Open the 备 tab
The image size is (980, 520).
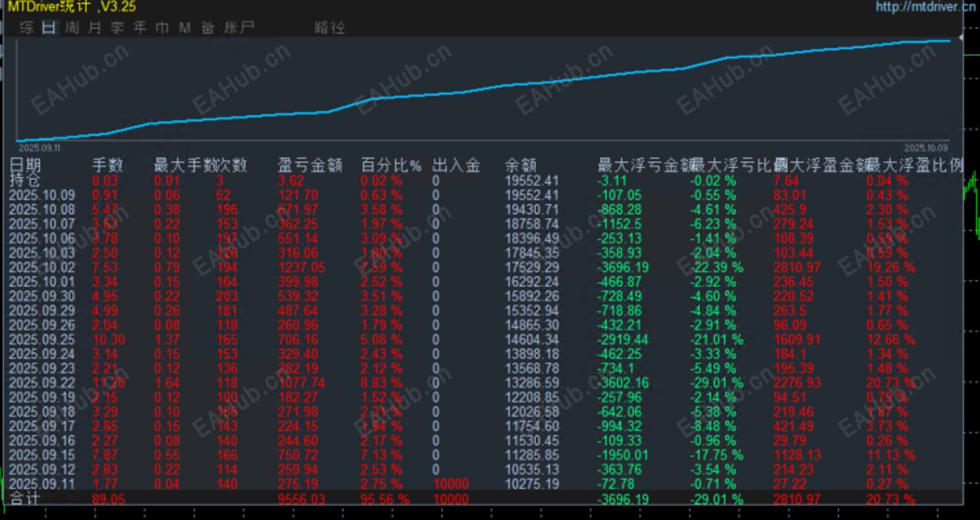click(x=207, y=27)
